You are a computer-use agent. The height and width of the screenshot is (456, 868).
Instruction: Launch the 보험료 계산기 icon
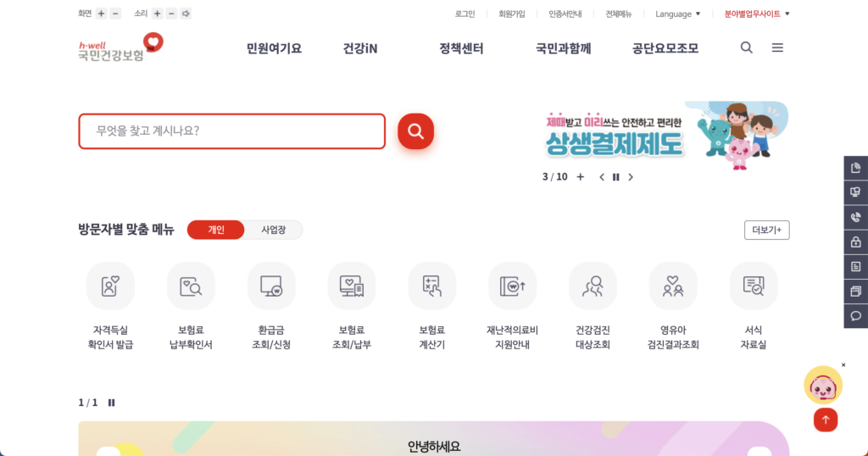(x=431, y=286)
